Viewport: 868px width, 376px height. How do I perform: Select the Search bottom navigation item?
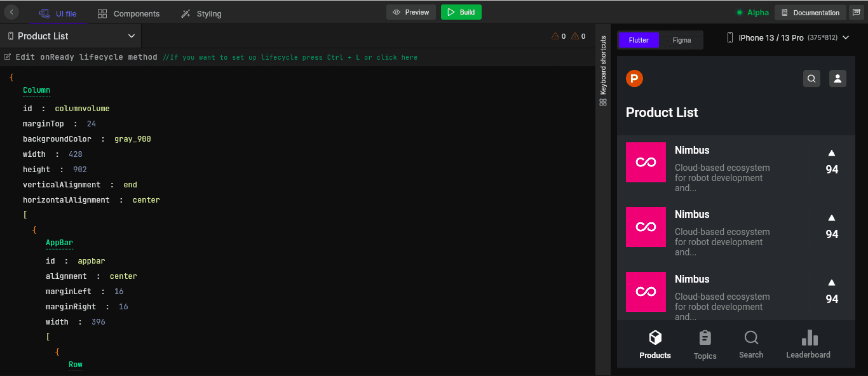pos(751,345)
